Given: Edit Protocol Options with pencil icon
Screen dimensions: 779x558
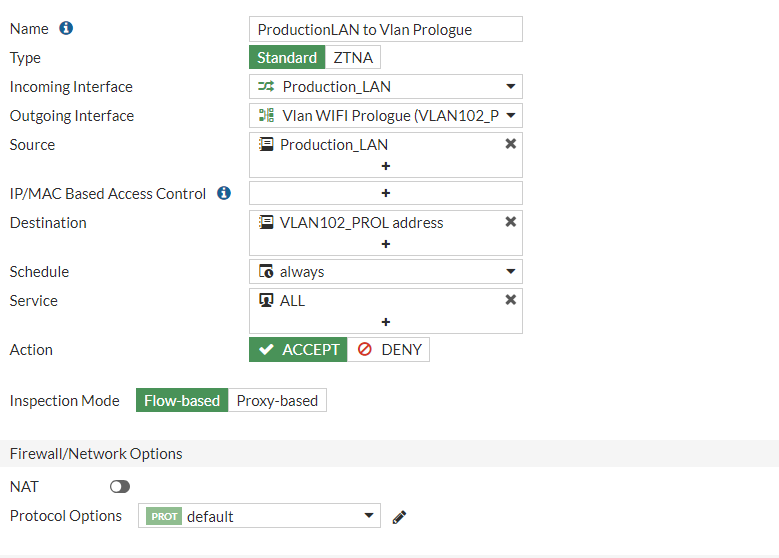Looking at the screenshot, I should (400, 517).
